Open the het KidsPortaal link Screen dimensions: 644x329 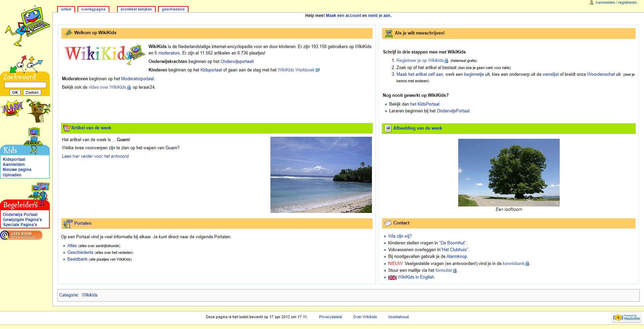425,104
